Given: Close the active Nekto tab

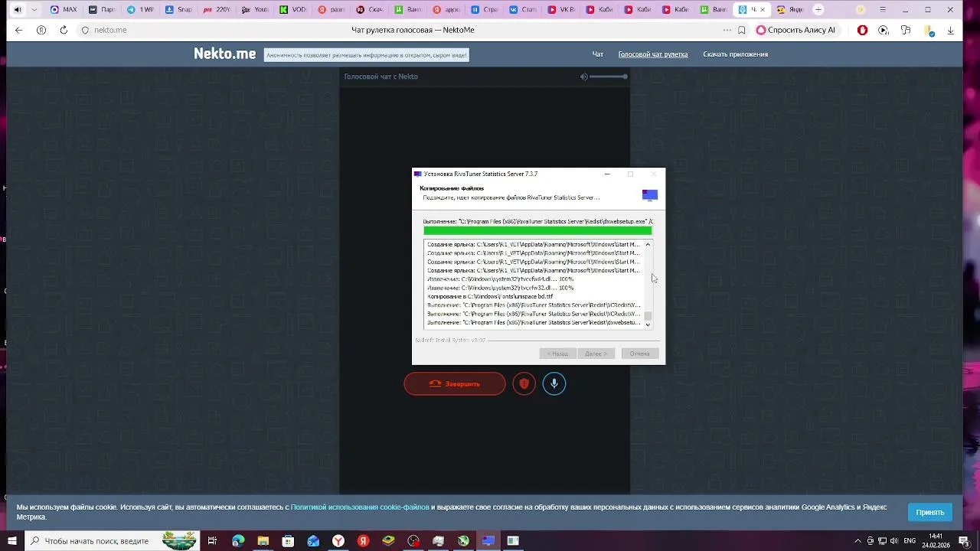Looking at the screenshot, I should (x=762, y=10).
